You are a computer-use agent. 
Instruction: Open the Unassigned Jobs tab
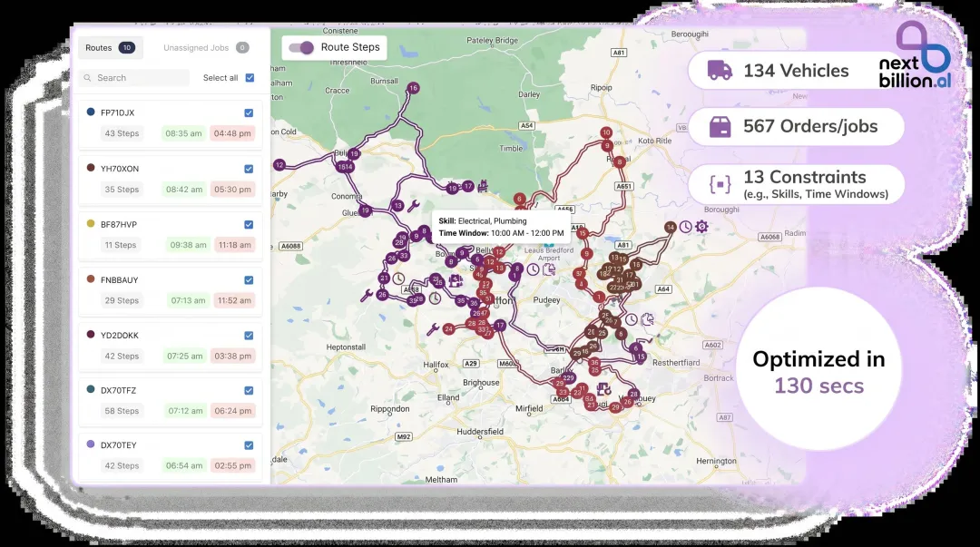206,47
